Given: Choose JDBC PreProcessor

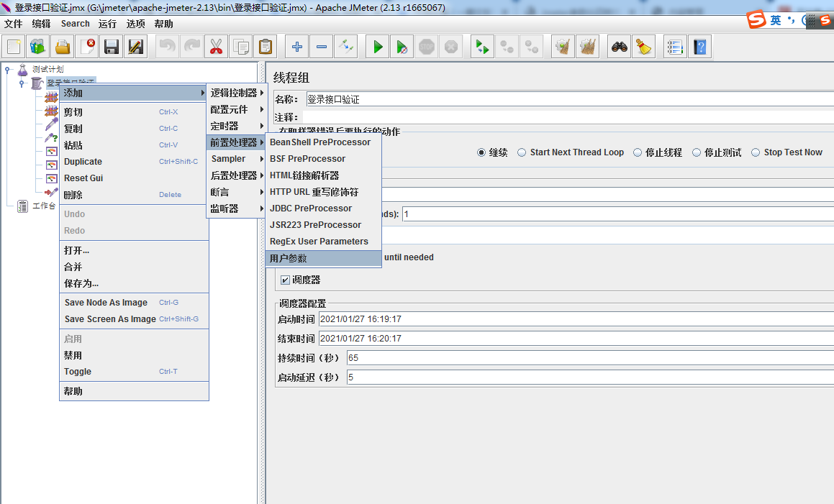Looking at the screenshot, I should pyautogui.click(x=324, y=209).
